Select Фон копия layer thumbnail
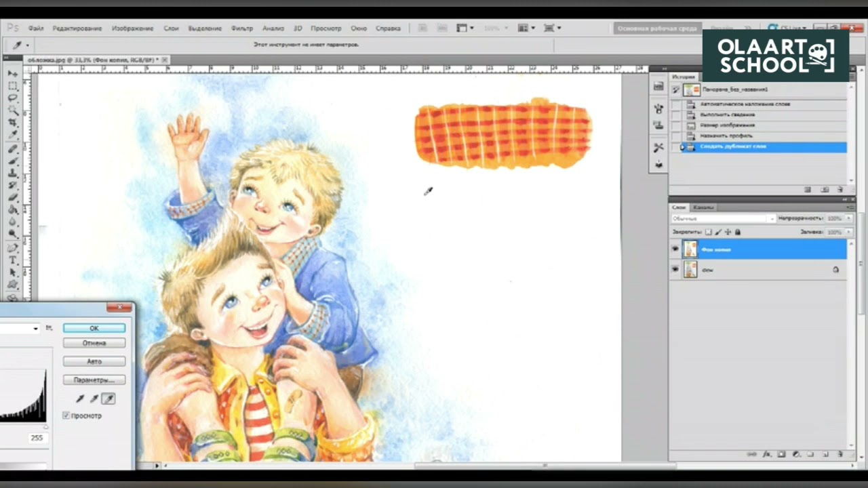The image size is (868, 488). 690,249
